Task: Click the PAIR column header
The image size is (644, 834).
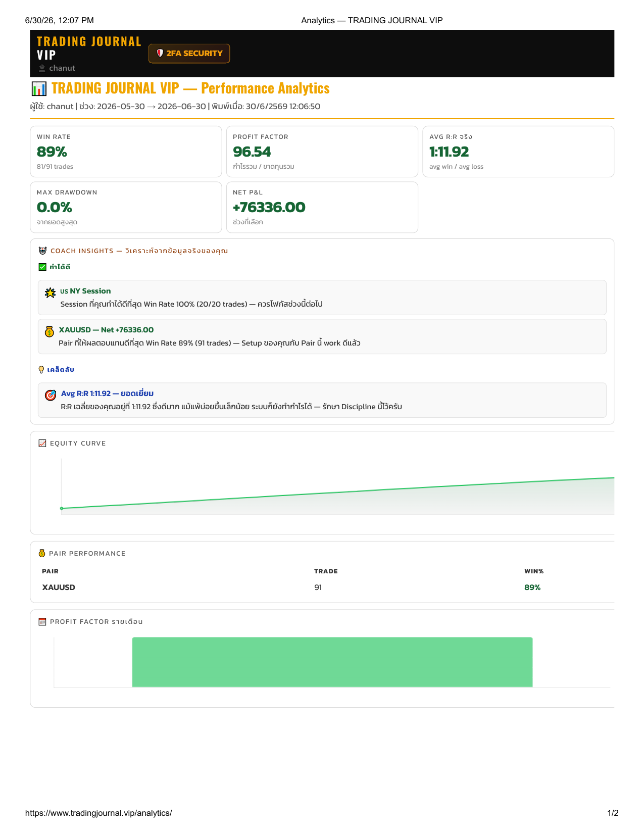Action: 51,571
